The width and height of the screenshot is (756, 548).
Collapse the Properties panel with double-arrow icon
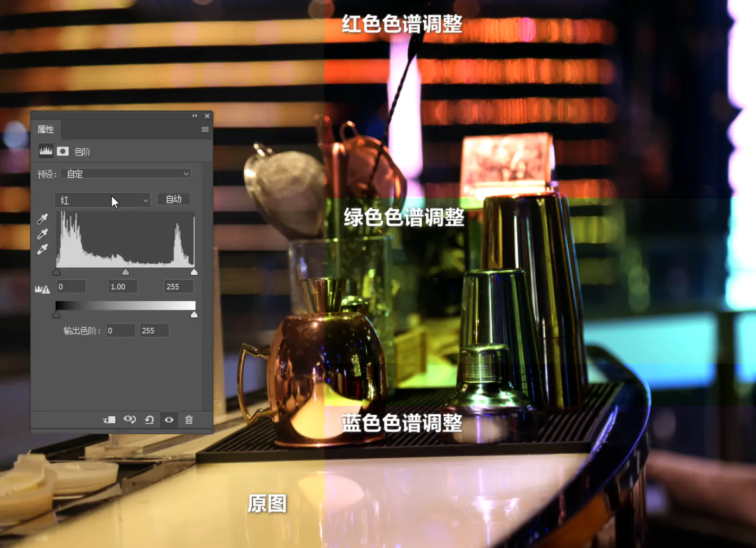pyautogui.click(x=194, y=116)
